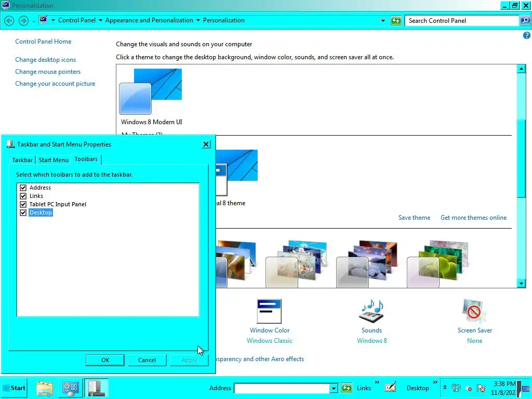Click the search magnifier in Control Panel

coord(525,21)
